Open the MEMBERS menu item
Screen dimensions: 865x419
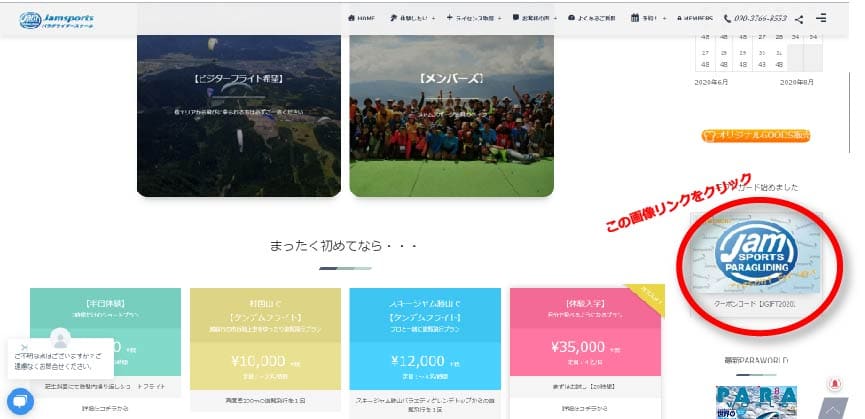tap(695, 18)
